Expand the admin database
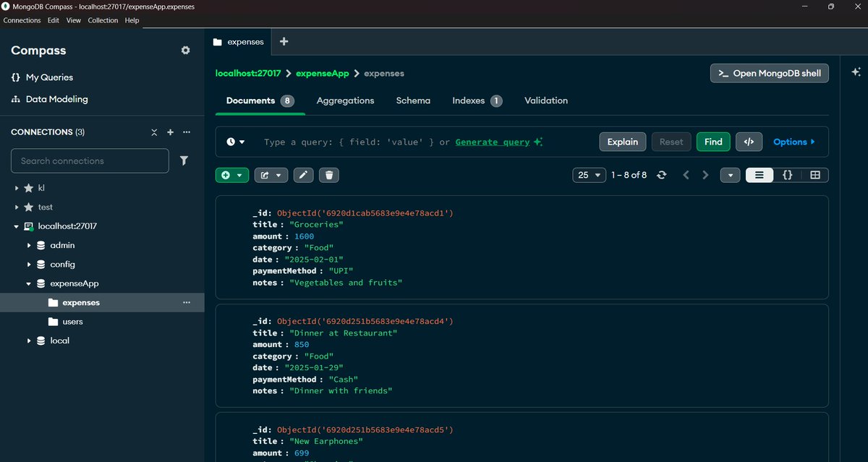Image resolution: width=868 pixels, height=462 pixels. (30, 245)
